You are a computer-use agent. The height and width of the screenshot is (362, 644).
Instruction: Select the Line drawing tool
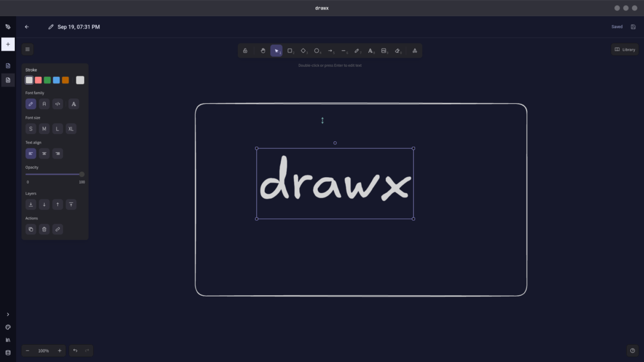pos(344,51)
